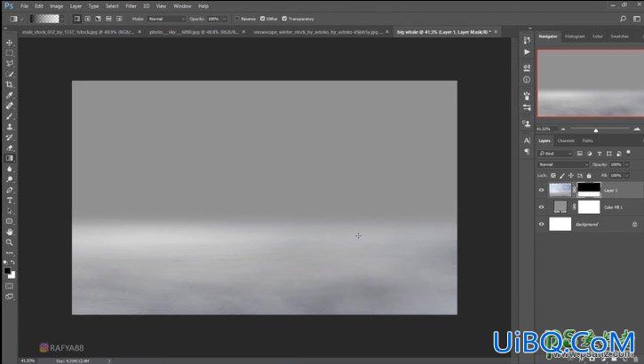Viewport: 644px width, 364px height.
Task: Open the Search icon in options bar
Action: pyautogui.click(x=623, y=19)
